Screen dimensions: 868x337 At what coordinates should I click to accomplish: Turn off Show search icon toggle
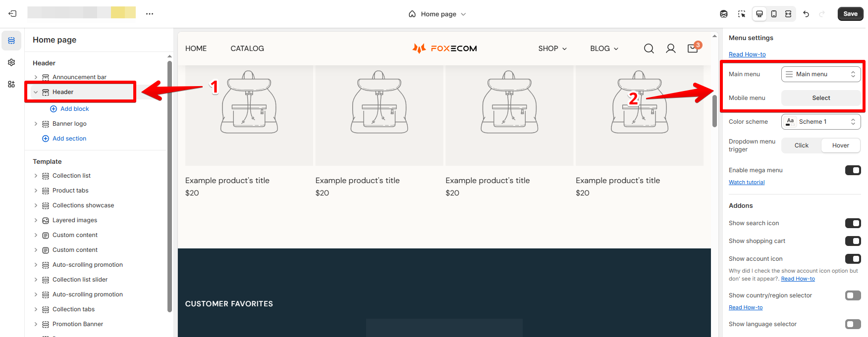coord(853,223)
